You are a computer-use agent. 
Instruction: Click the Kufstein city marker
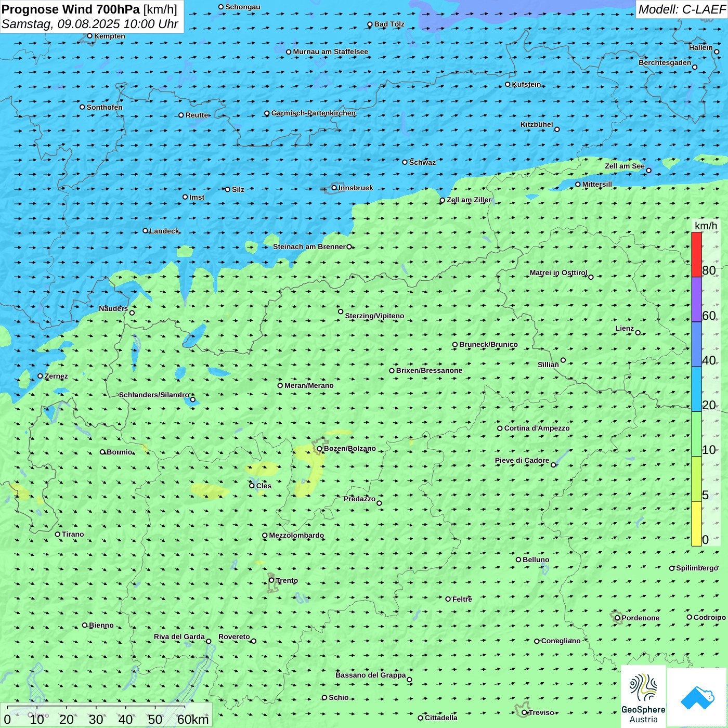pyautogui.click(x=508, y=84)
